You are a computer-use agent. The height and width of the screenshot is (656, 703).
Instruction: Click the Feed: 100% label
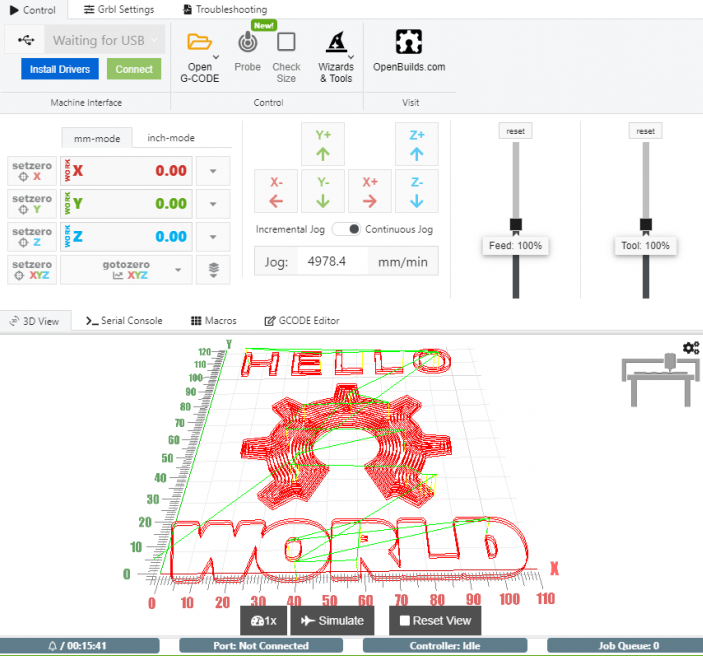515,246
